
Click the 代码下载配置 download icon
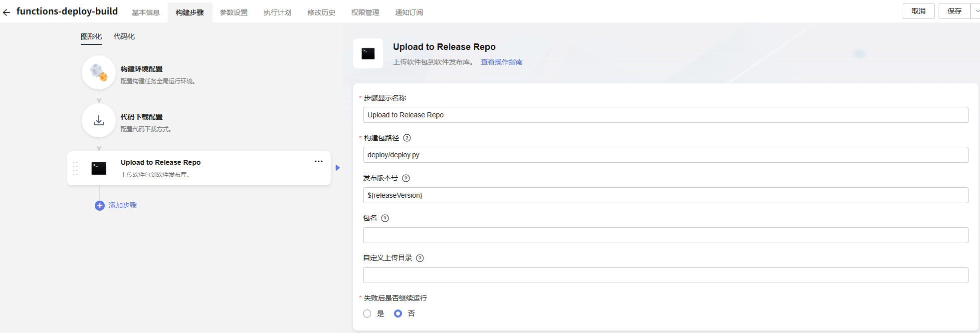click(x=99, y=121)
